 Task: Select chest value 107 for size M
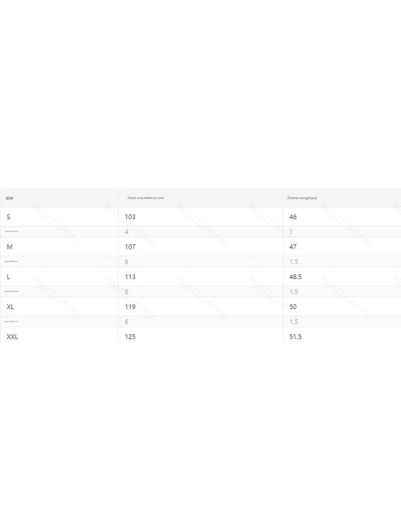(x=130, y=247)
